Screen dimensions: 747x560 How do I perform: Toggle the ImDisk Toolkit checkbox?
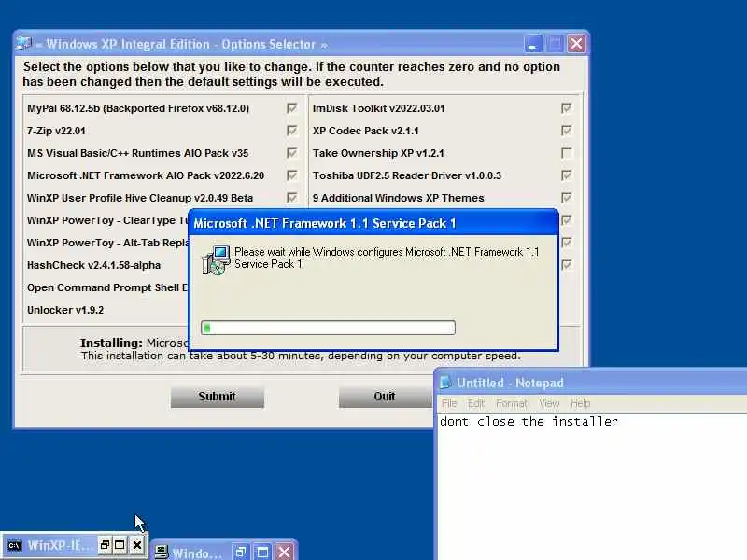(x=567, y=108)
